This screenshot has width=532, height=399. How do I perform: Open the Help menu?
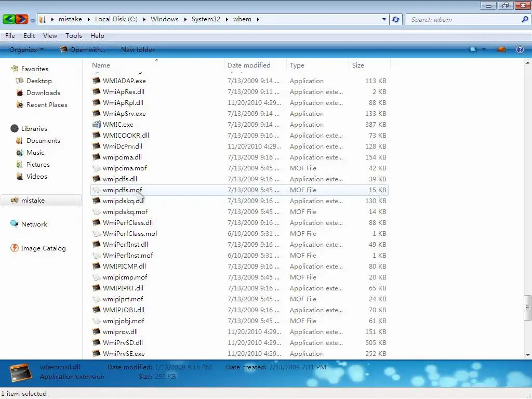pos(97,36)
